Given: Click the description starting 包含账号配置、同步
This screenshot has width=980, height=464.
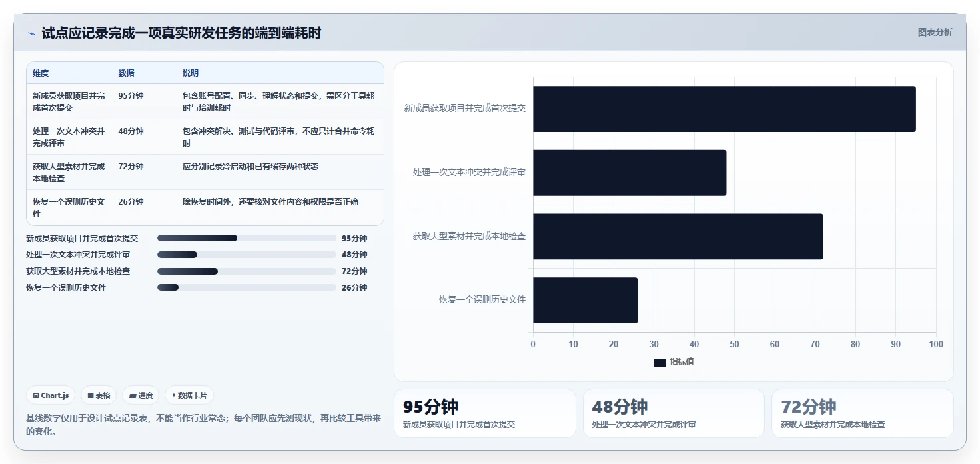Looking at the screenshot, I should [278, 101].
